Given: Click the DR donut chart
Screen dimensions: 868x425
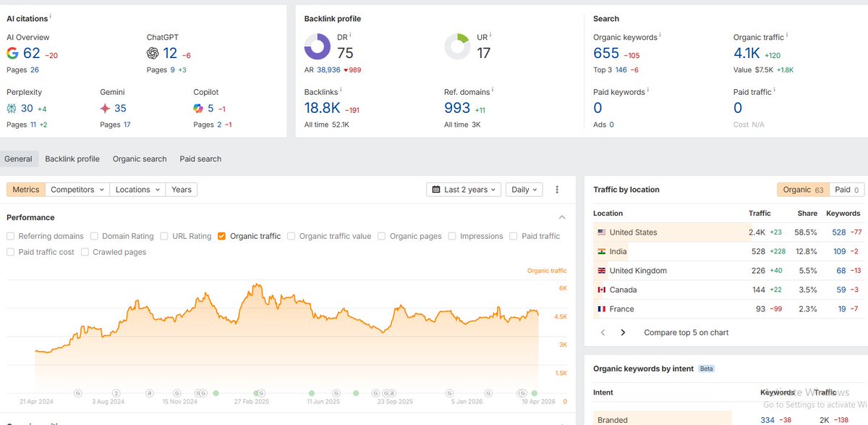Looking at the screenshot, I should pos(318,46).
